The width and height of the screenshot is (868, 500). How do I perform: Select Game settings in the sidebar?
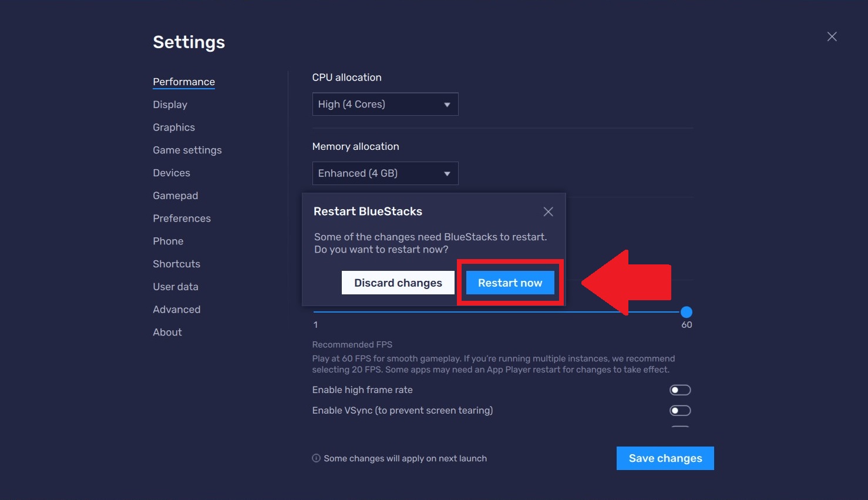click(187, 150)
